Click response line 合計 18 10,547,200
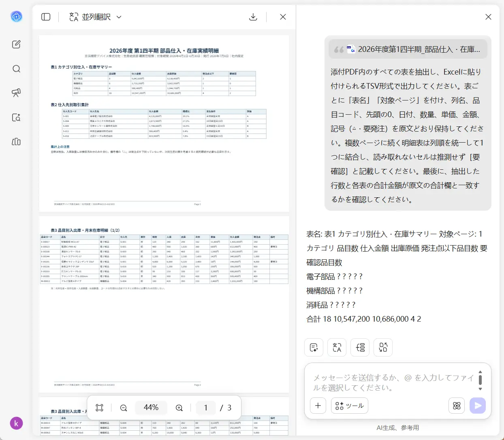This screenshot has height=440, width=504. pyautogui.click(x=364, y=319)
